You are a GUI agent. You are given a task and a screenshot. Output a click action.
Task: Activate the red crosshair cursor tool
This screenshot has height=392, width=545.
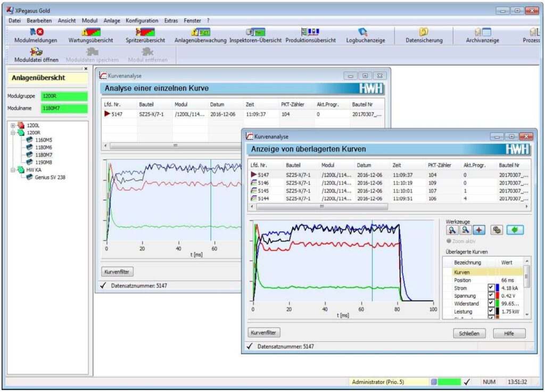pos(479,230)
